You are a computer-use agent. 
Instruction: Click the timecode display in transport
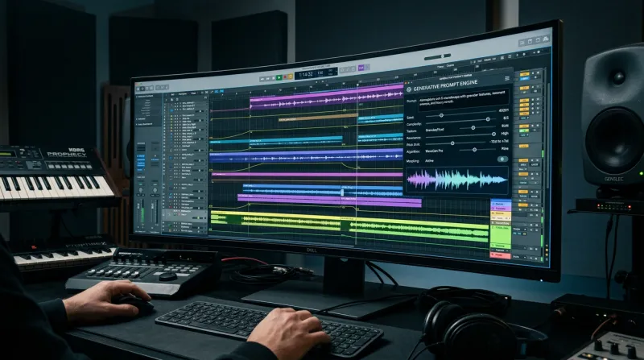306,74
